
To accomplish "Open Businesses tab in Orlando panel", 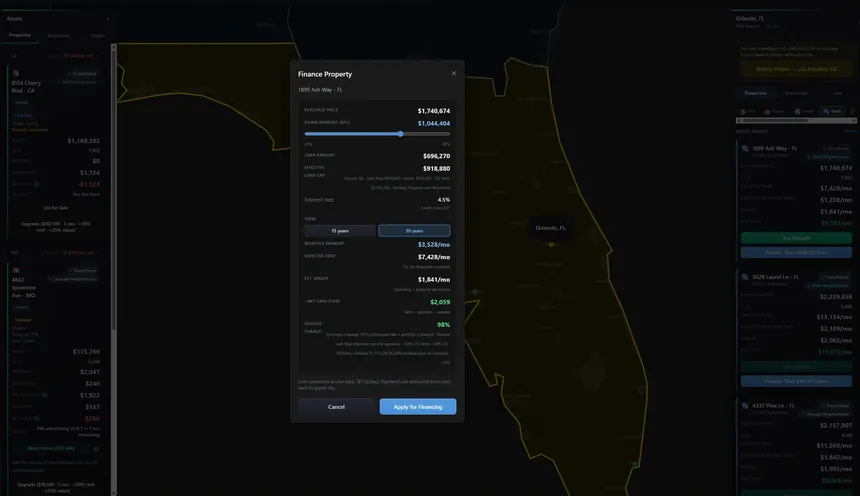I will [796, 93].
